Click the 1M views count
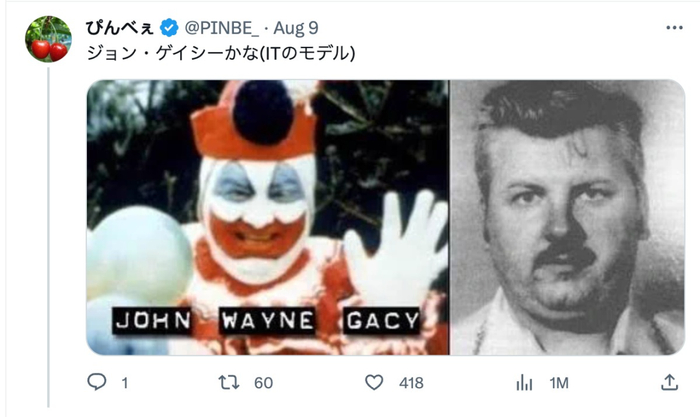Viewport: 700px width, 417px height. [556, 383]
